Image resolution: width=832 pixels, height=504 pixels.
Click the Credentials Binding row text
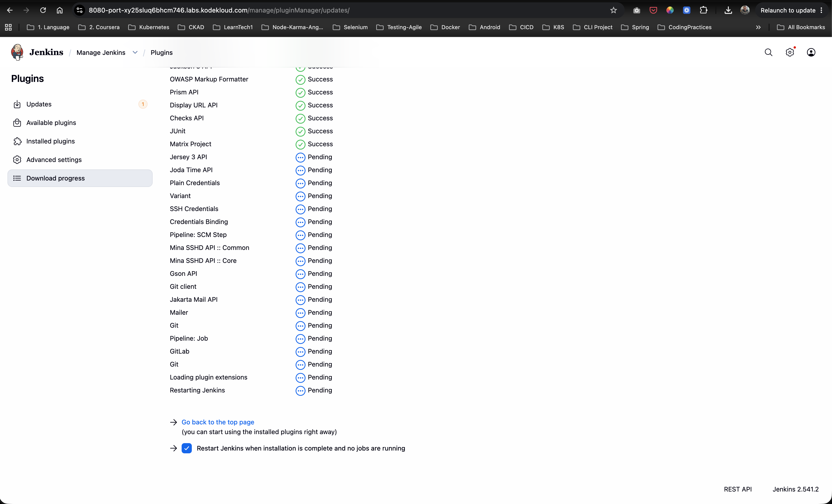(x=199, y=222)
